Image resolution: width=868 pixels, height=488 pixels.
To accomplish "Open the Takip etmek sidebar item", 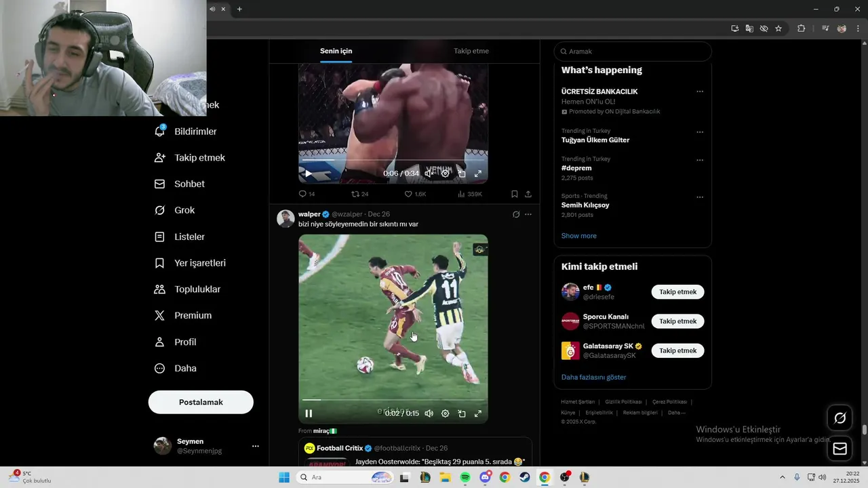I will tap(190, 158).
